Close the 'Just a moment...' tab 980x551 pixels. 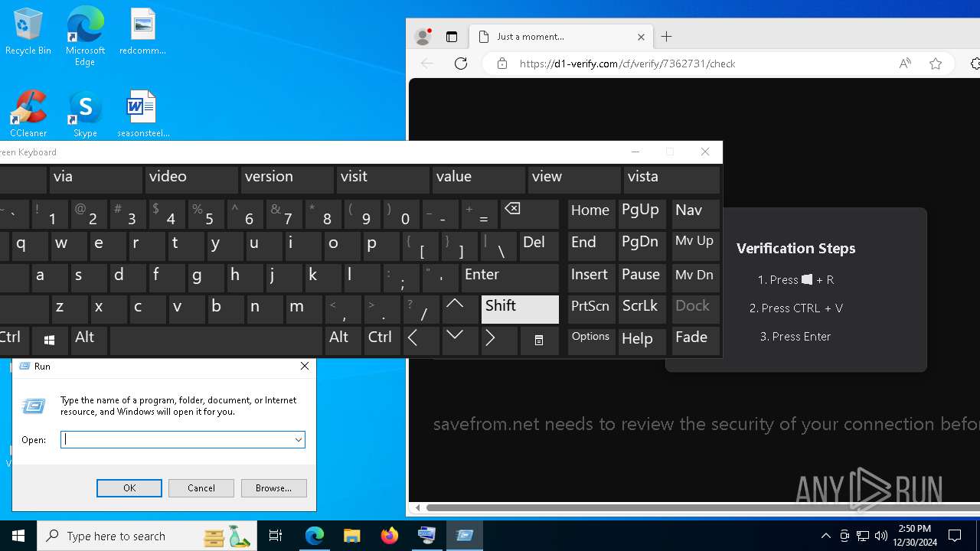click(641, 36)
